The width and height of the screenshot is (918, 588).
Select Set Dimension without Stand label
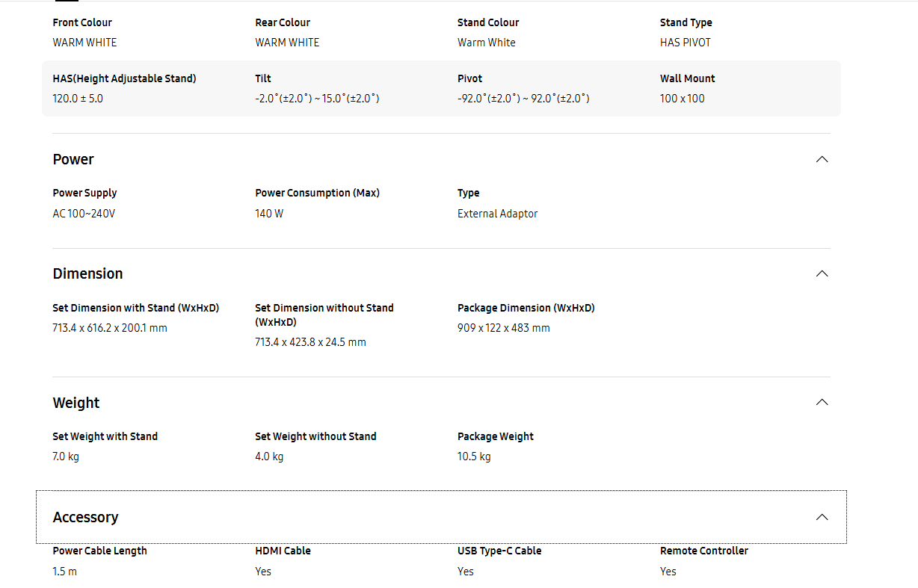click(324, 315)
